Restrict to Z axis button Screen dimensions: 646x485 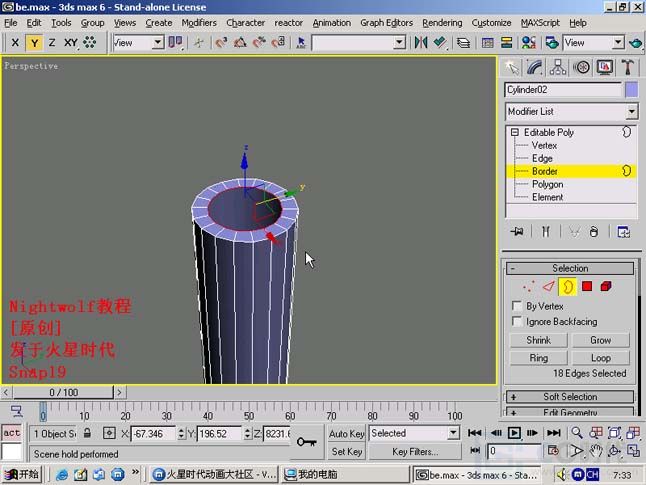click(x=52, y=42)
